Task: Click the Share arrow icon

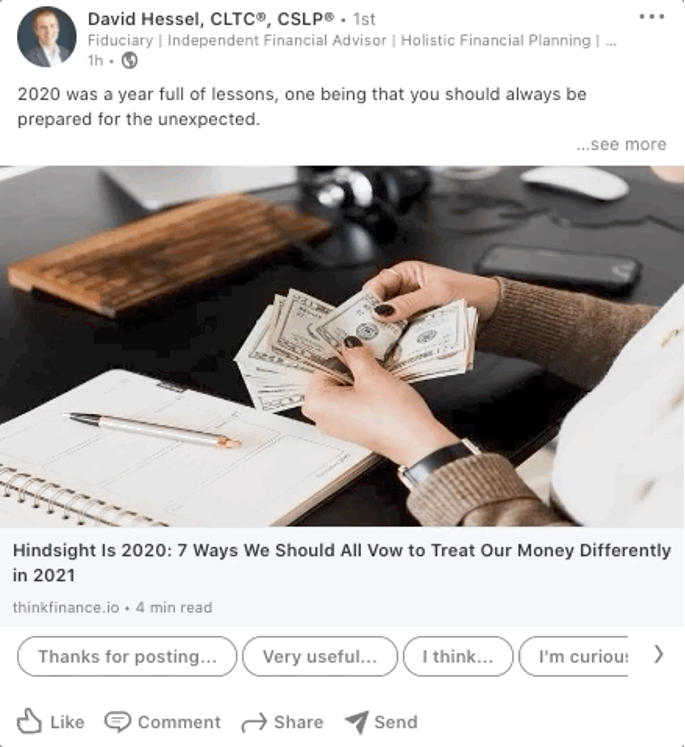Action: [253, 722]
